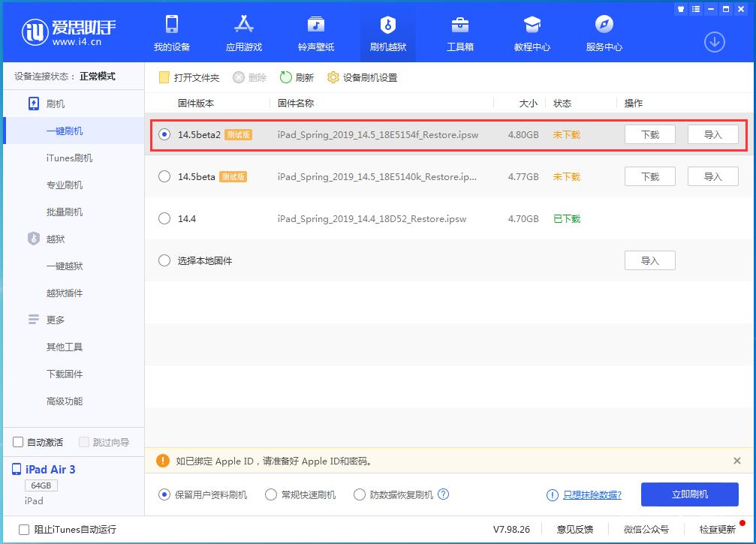Screen dimensions: 756x544
Task: Open the 教程中心 (Tutorial Center) section
Action: (532, 32)
